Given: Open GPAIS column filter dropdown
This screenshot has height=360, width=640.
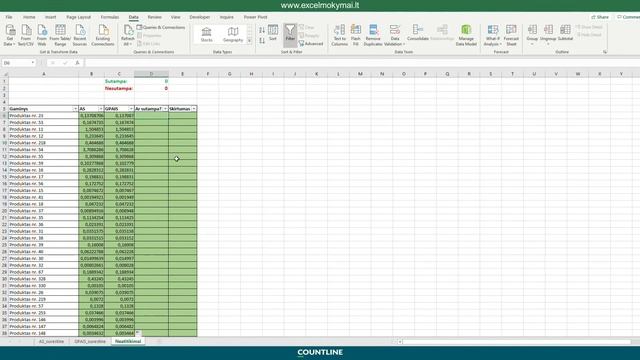Looking at the screenshot, I should click(x=131, y=109).
